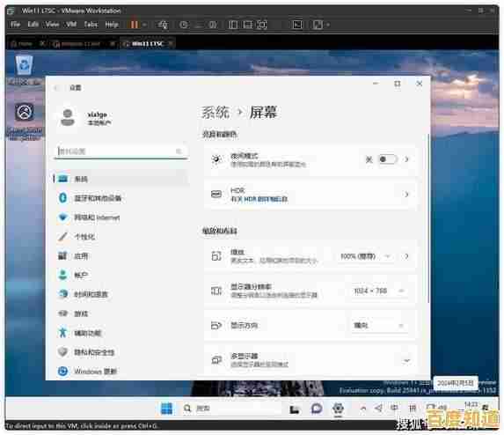Screen dimensions: 504x435
Task: Click the shield icon for privacy settings
Action: click(x=63, y=351)
